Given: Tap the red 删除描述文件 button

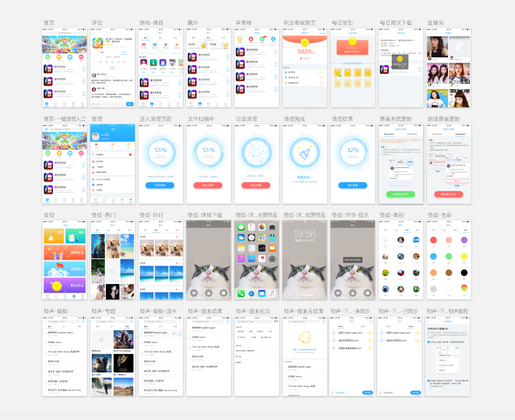Looking at the screenshot, I should click(x=449, y=194).
